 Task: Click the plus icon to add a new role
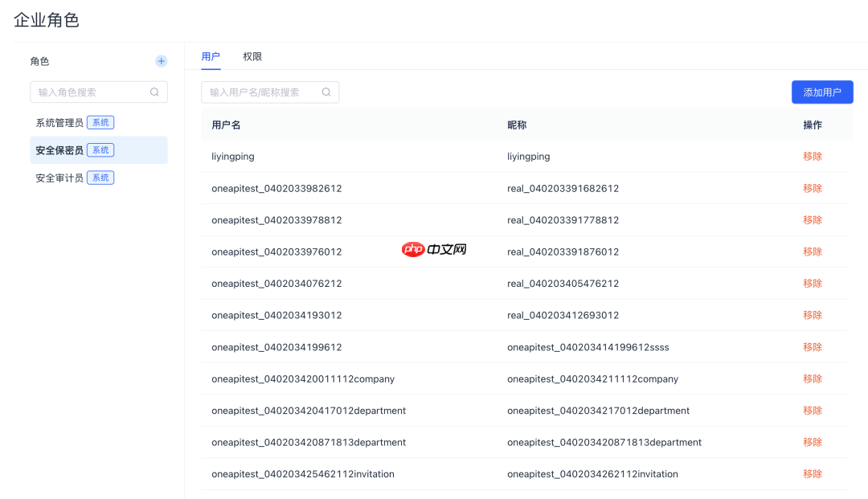coord(161,61)
